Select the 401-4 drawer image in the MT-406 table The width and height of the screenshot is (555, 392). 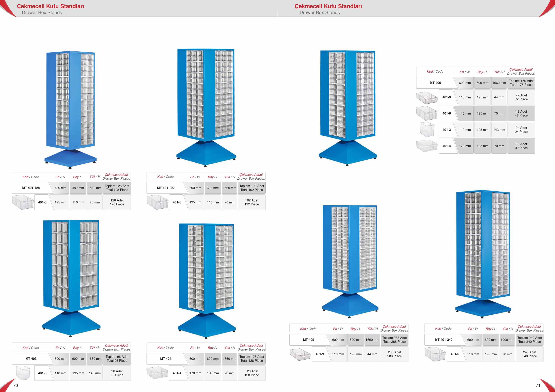click(427, 146)
